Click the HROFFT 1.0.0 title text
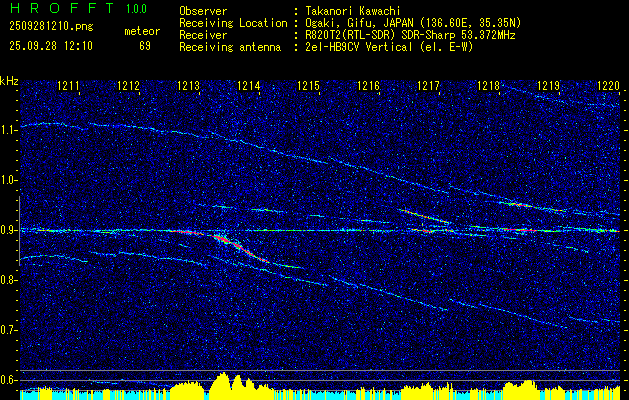Screen dimensions: 629x400 coord(78,8)
